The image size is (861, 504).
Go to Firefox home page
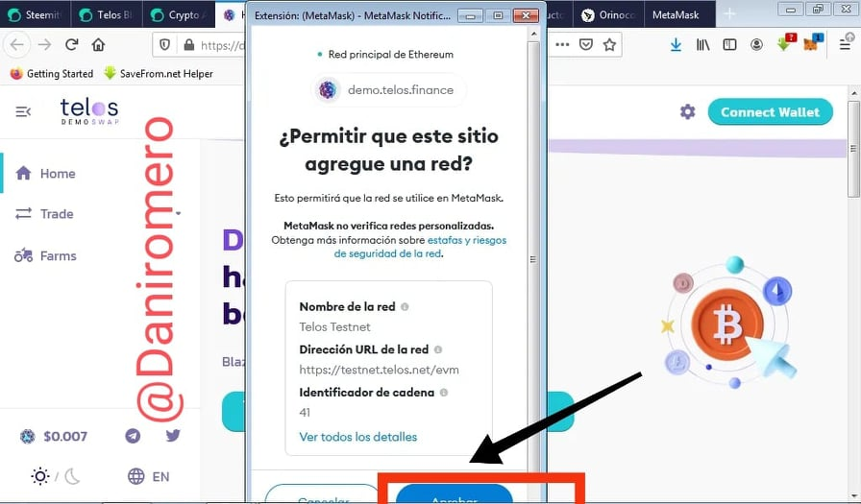click(98, 44)
